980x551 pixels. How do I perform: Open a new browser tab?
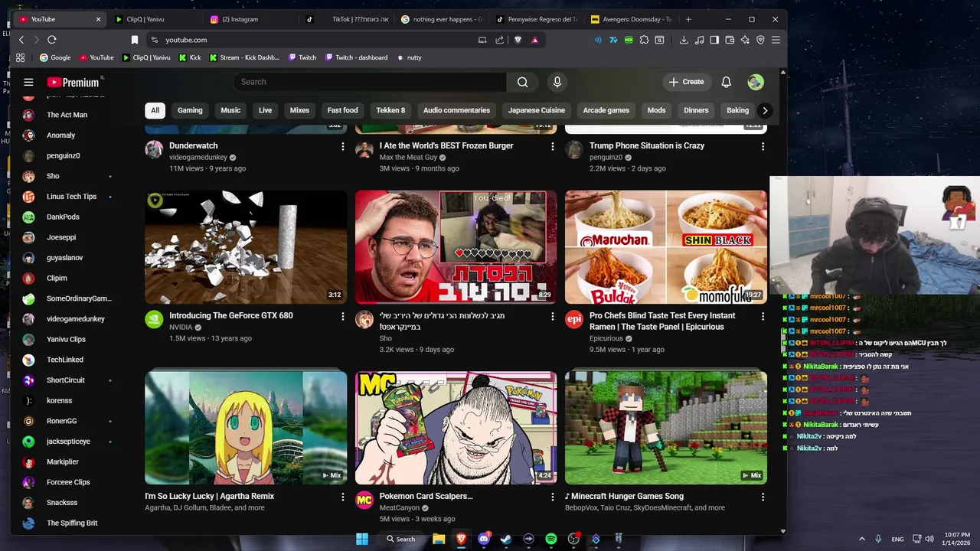(688, 19)
